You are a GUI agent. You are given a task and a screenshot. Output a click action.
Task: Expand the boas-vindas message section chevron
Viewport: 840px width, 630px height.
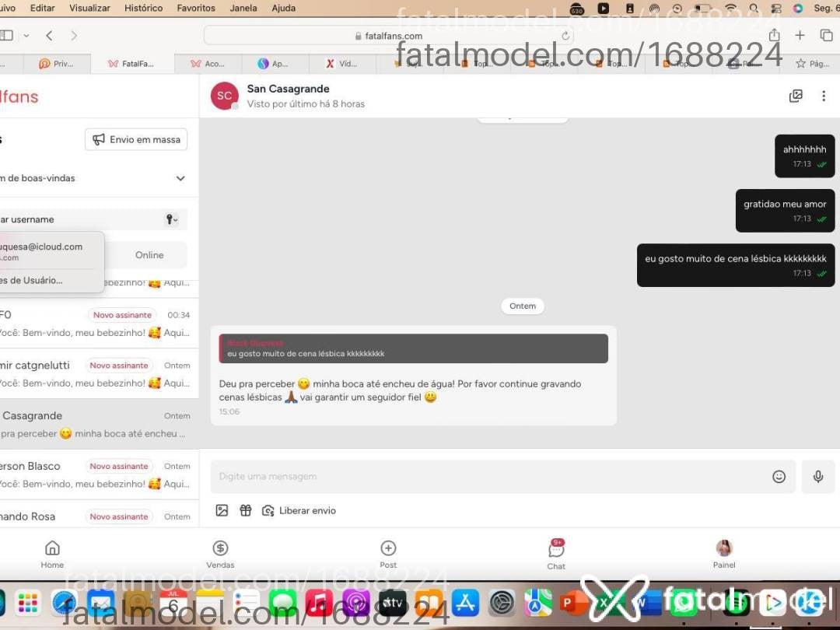click(180, 178)
